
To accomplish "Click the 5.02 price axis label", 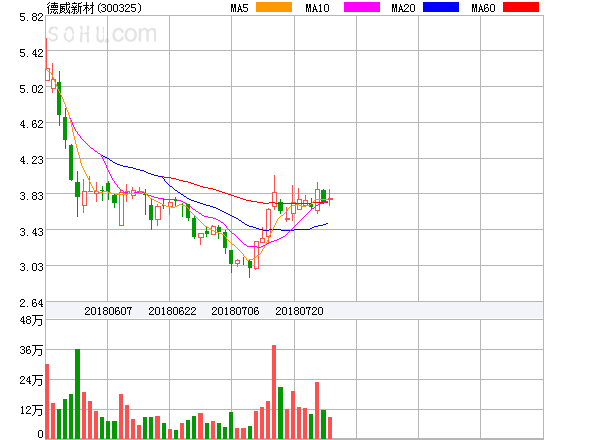I will point(31,89).
